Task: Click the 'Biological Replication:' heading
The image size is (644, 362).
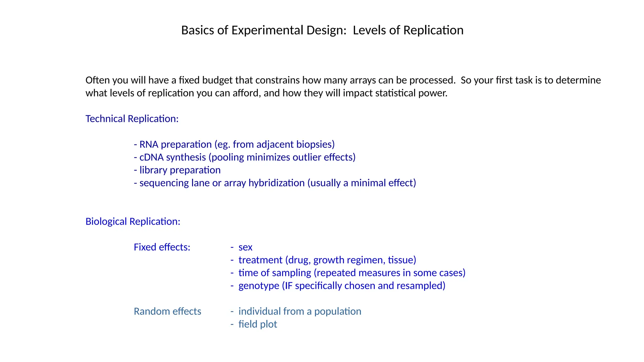Action: click(133, 222)
